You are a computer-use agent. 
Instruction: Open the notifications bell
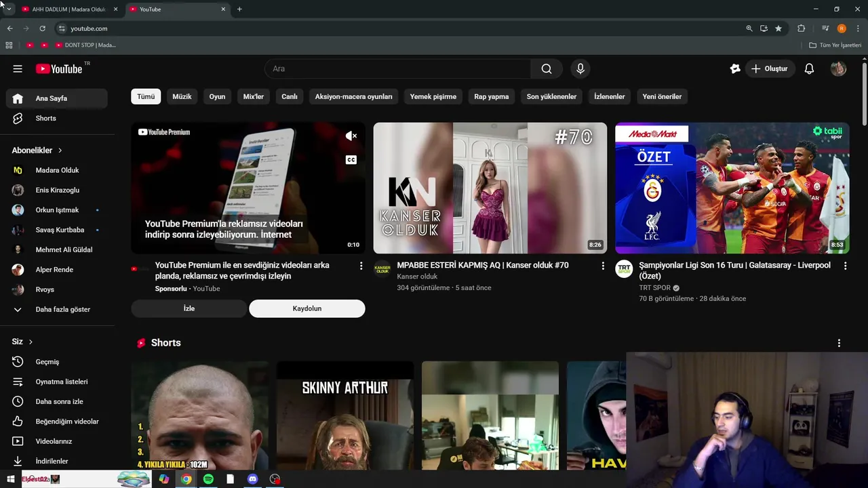[809, 68]
